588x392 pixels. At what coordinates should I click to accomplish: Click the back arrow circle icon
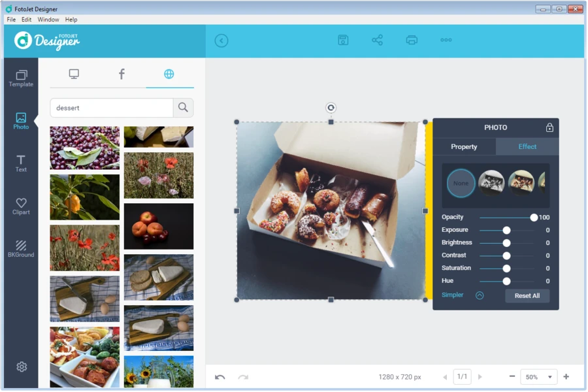tap(221, 41)
